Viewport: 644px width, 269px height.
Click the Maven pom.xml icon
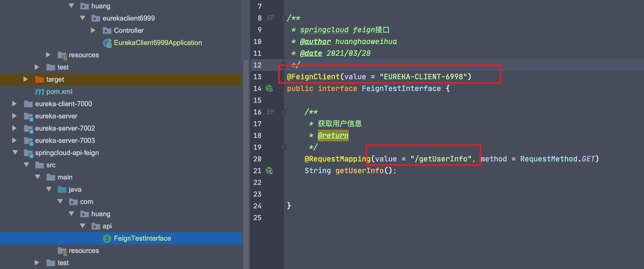click(40, 92)
